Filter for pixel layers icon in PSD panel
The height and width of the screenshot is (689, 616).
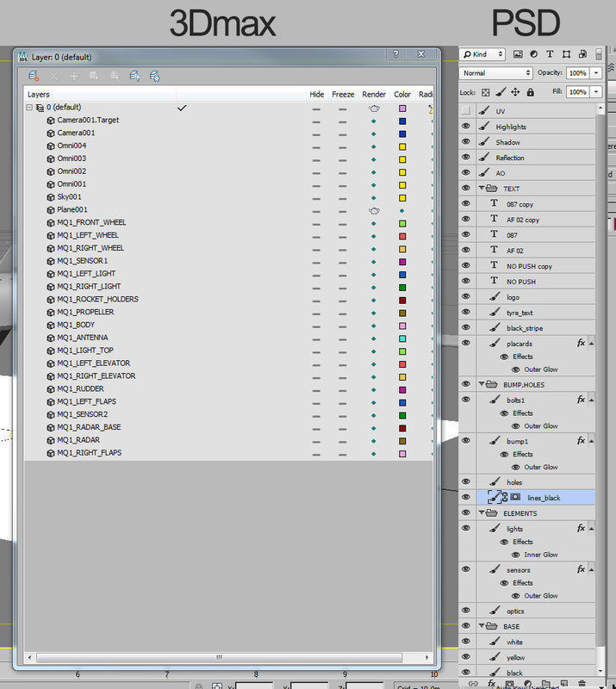[518, 54]
